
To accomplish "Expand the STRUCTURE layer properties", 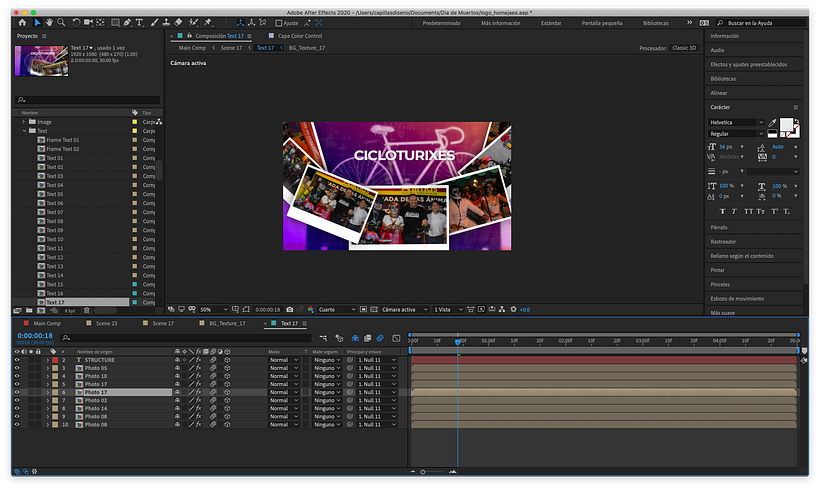I will (x=48, y=360).
